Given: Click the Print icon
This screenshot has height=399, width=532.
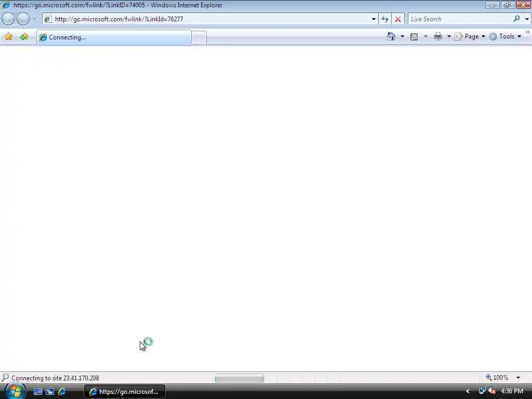Looking at the screenshot, I should pos(438,36).
